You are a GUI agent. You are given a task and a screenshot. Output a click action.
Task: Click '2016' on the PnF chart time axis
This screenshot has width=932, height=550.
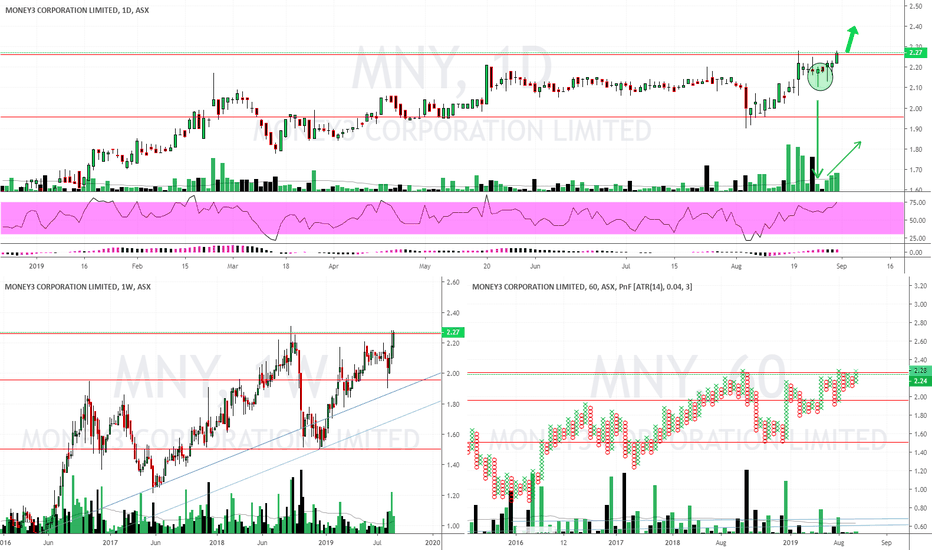(515, 543)
